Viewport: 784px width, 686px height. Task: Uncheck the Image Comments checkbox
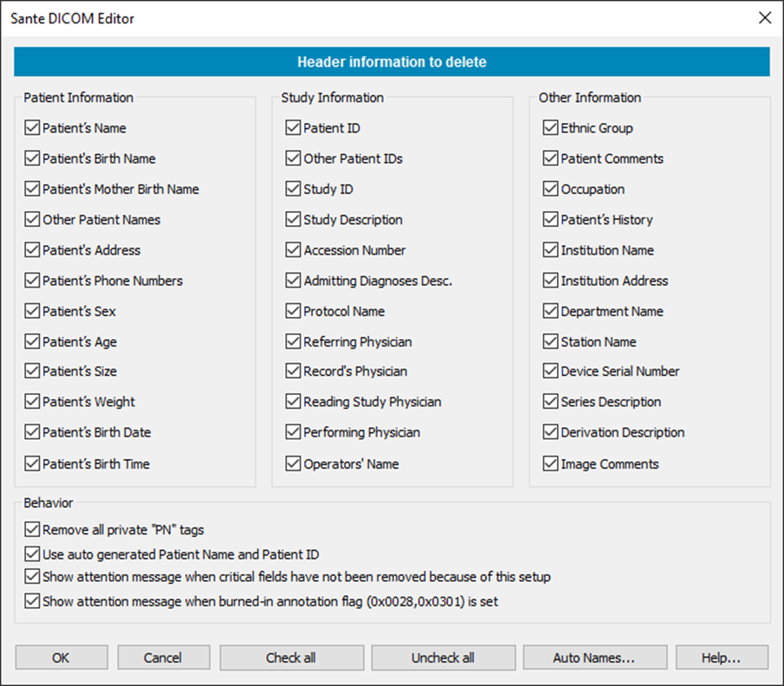coord(550,463)
